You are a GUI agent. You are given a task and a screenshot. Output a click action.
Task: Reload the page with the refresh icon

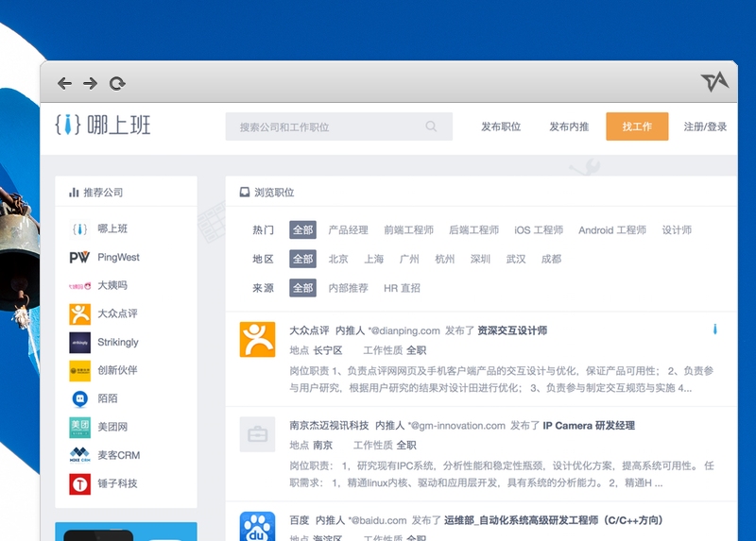117,83
